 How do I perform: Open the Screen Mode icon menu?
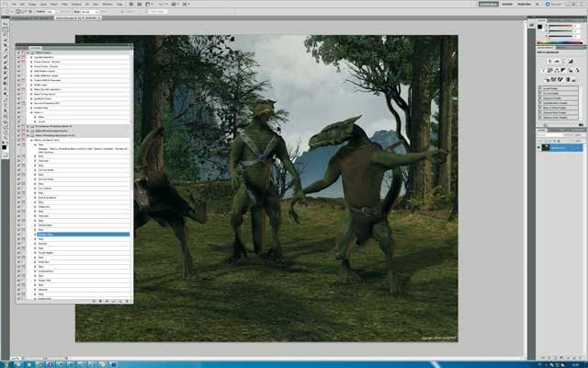tap(187, 4)
